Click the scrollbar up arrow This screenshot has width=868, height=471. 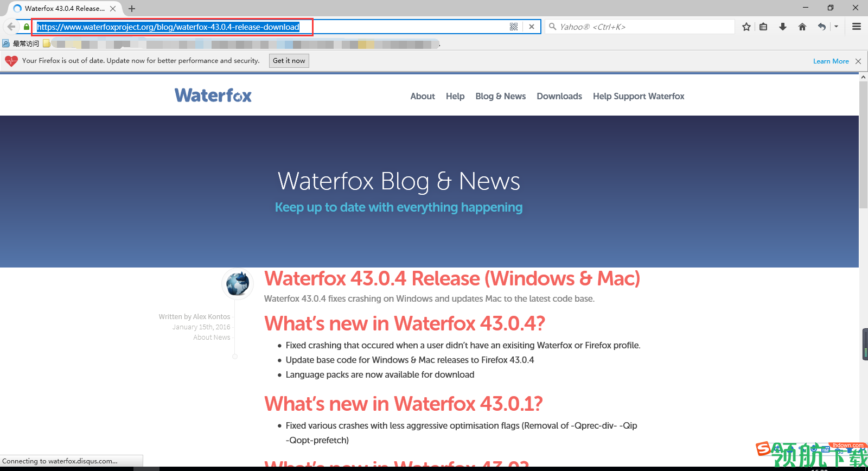[863, 77]
